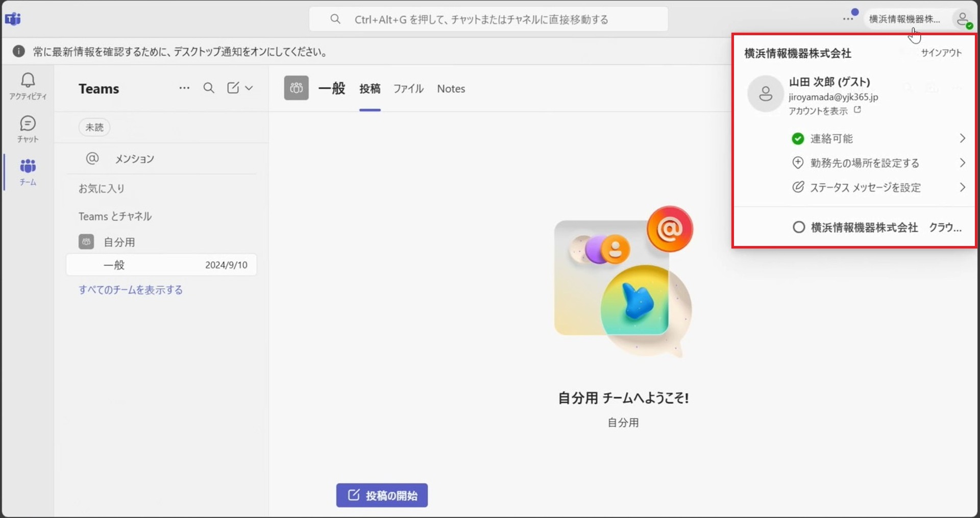Image resolution: width=980 pixels, height=518 pixels.
Task: Click the notification info icon in banner
Action: pyautogui.click(x=19, y=52)
